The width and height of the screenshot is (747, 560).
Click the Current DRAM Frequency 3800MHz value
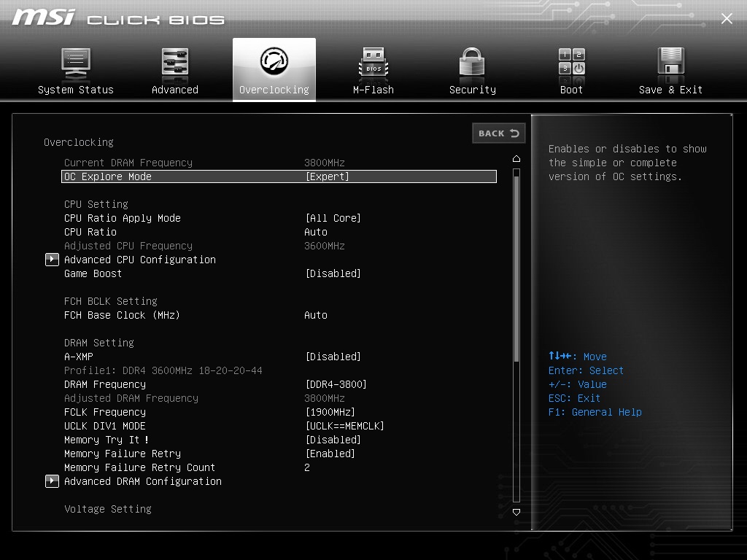[325, 163]
